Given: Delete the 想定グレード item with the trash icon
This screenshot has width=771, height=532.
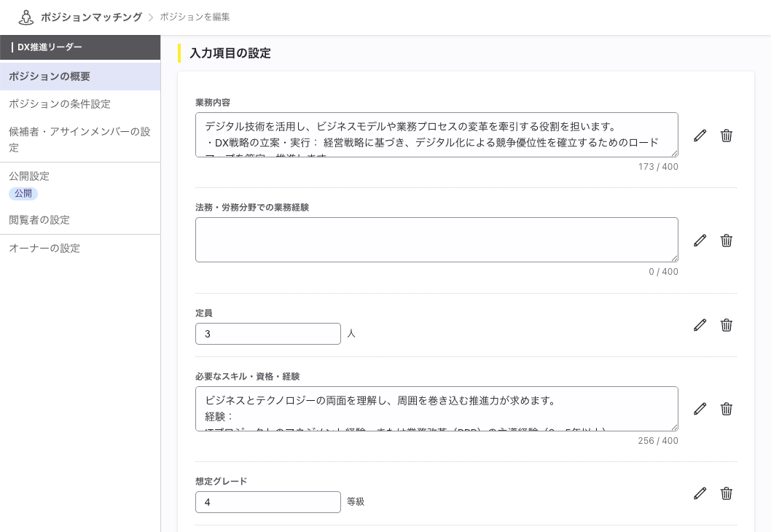Looking at the screenshot, I should click(726, 493).
